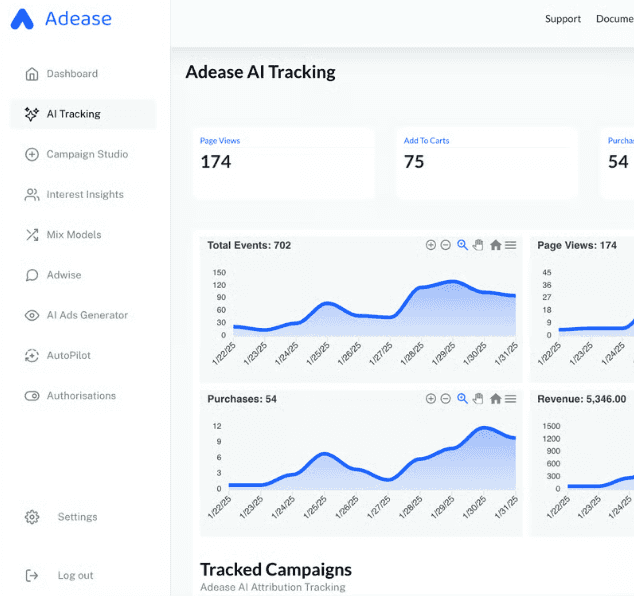Click the Campaign Studio plus icon

pos(31,154)
